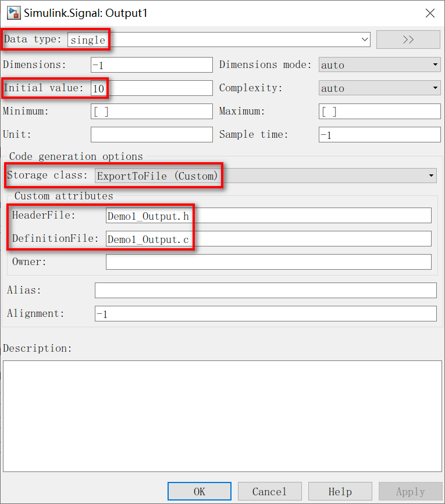Screen dimensions: 445x504
Task: Click the Apply button
Action: pyautogui.click(x=410, y=491)
